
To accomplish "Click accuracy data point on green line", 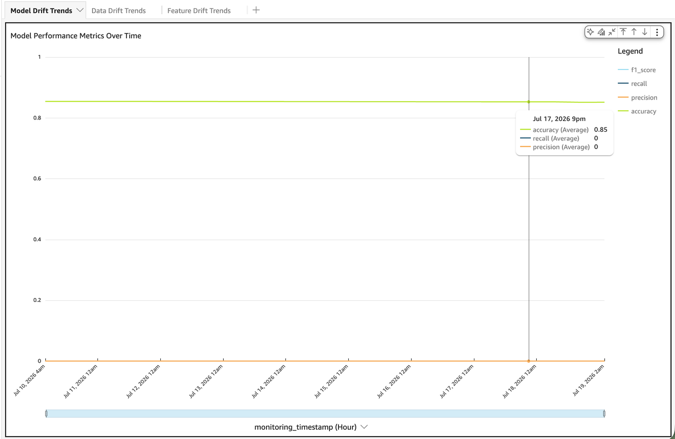I will [529, 102].
